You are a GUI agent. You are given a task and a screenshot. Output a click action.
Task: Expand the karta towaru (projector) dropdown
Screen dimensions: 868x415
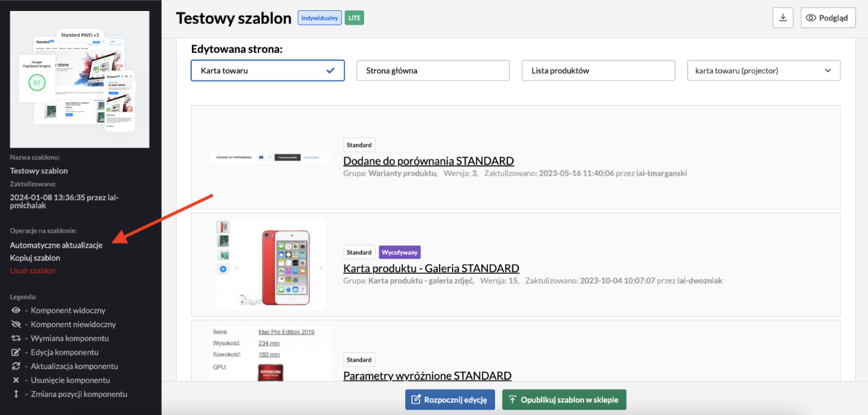pos(763,71)
